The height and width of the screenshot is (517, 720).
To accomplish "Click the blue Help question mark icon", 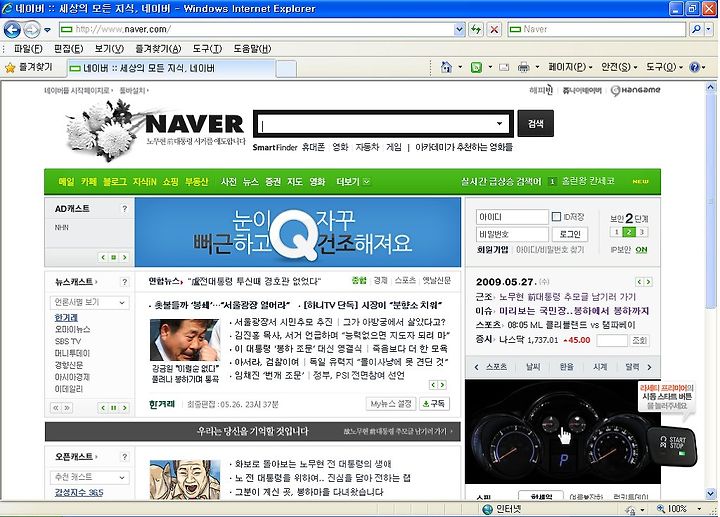I will 694,67.
